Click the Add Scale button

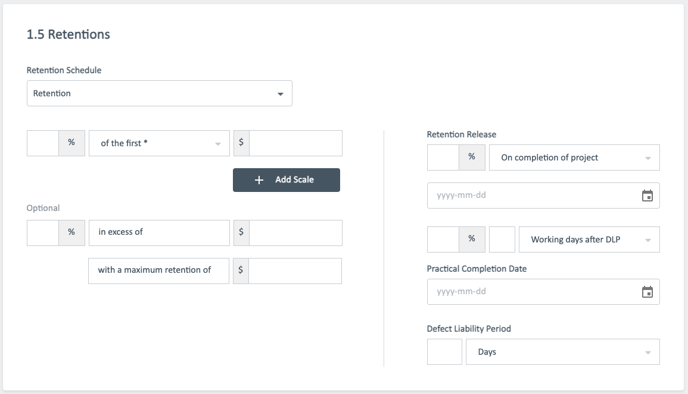point(286,180)
